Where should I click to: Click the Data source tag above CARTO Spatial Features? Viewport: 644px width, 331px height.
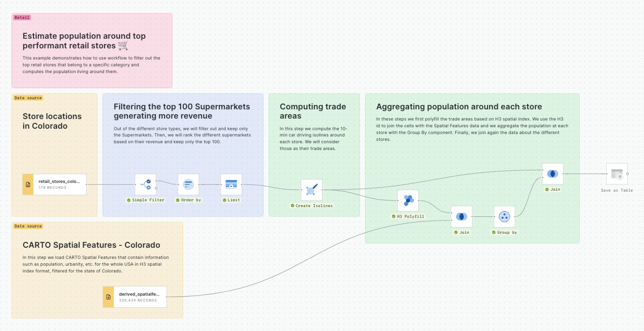28,226
